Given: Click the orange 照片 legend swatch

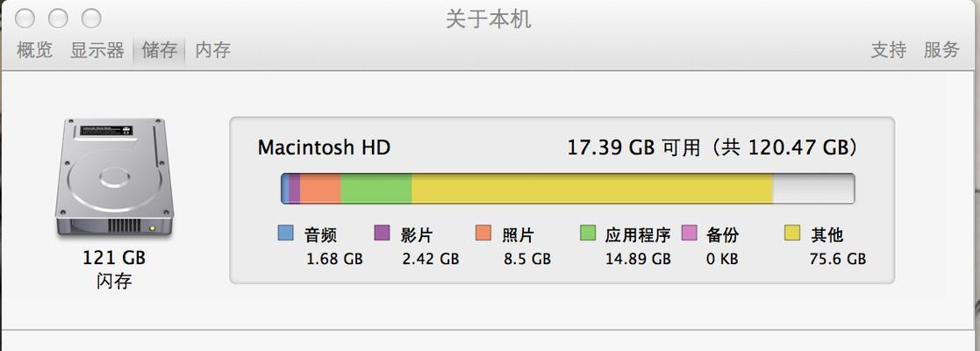Looking at the screenshot, I should 483,233.
